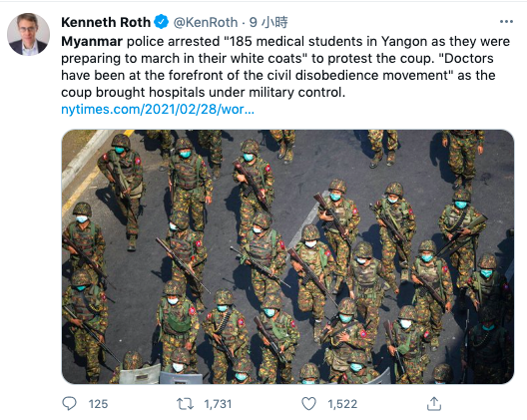The height and width of the screenshot is (420, 527).
Task: Click the share upload icon
Action: [434, 403]
